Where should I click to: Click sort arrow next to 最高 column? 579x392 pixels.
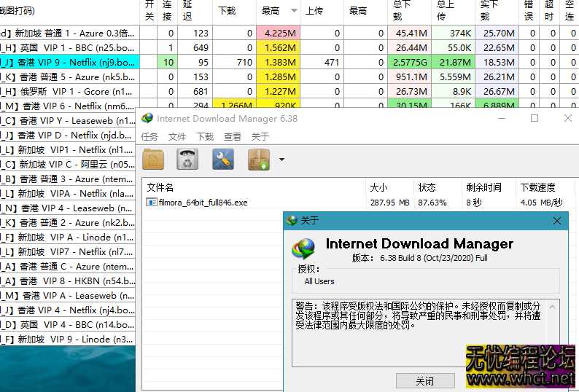pos(294,11)
